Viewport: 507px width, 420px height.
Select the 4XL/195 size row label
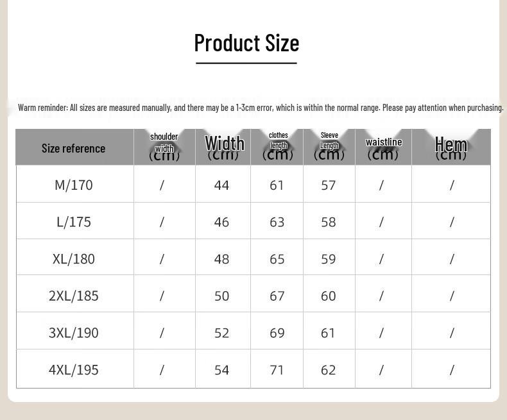pos(74,369)
